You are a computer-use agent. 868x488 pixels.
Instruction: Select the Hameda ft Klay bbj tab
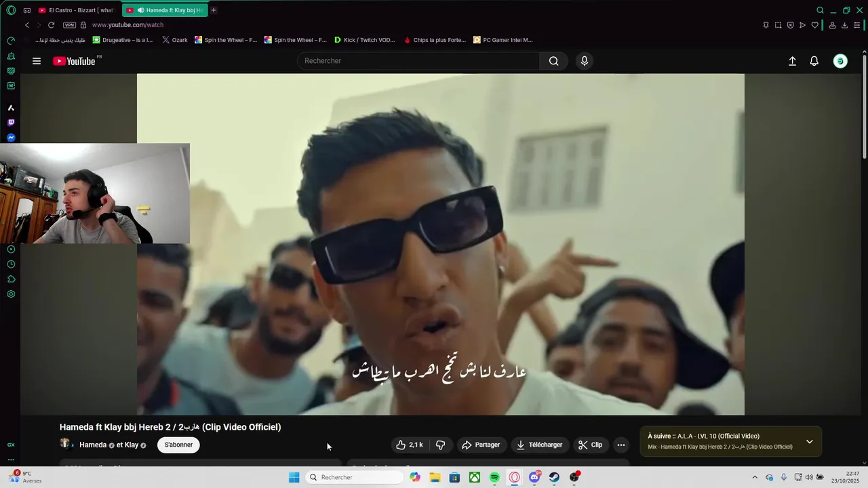165,10
